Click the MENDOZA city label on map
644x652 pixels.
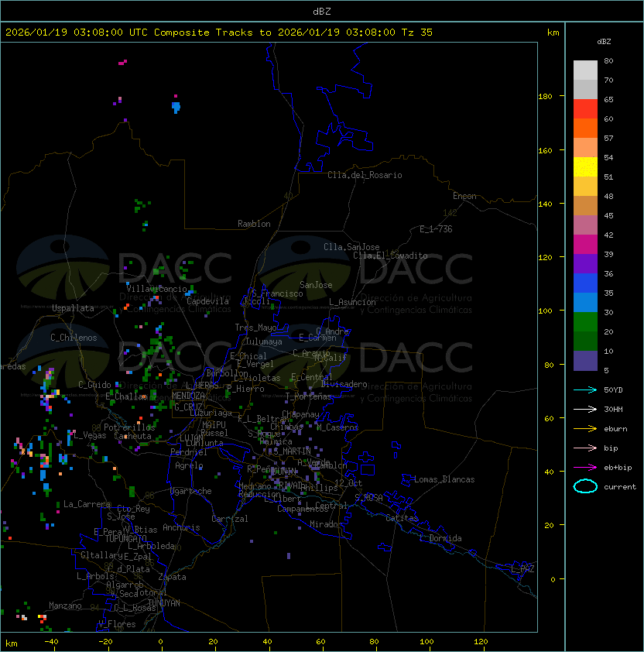(189, 396)
